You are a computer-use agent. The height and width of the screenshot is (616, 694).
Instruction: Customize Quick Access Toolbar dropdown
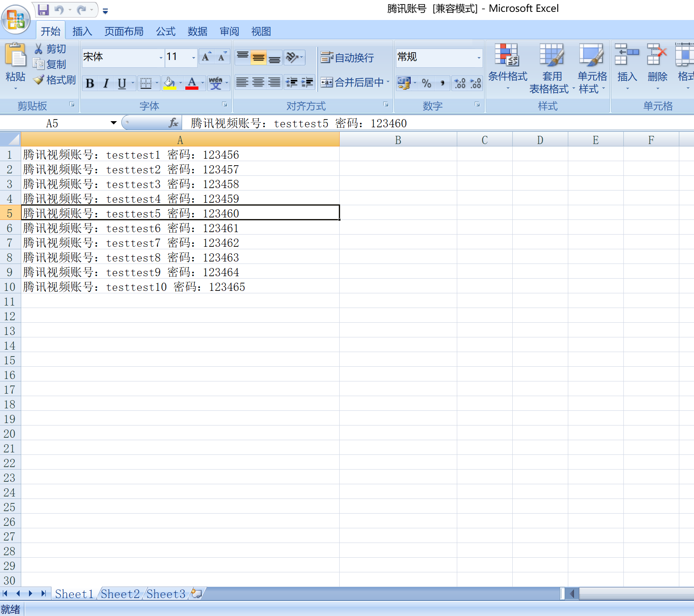coord(105,11)
